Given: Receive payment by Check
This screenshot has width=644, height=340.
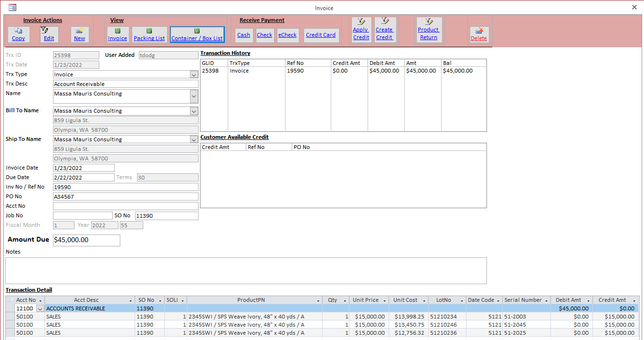Looking at the screenshot, I should pyautogui.click(x=264, y=35).
